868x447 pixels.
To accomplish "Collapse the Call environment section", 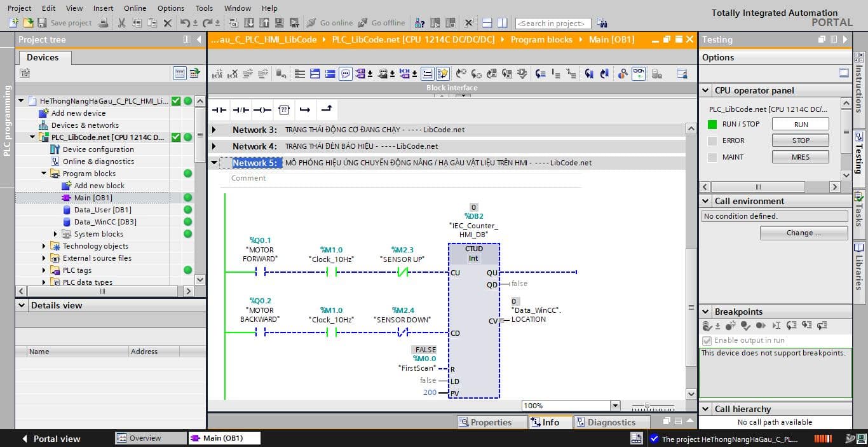I will [705, 201].
